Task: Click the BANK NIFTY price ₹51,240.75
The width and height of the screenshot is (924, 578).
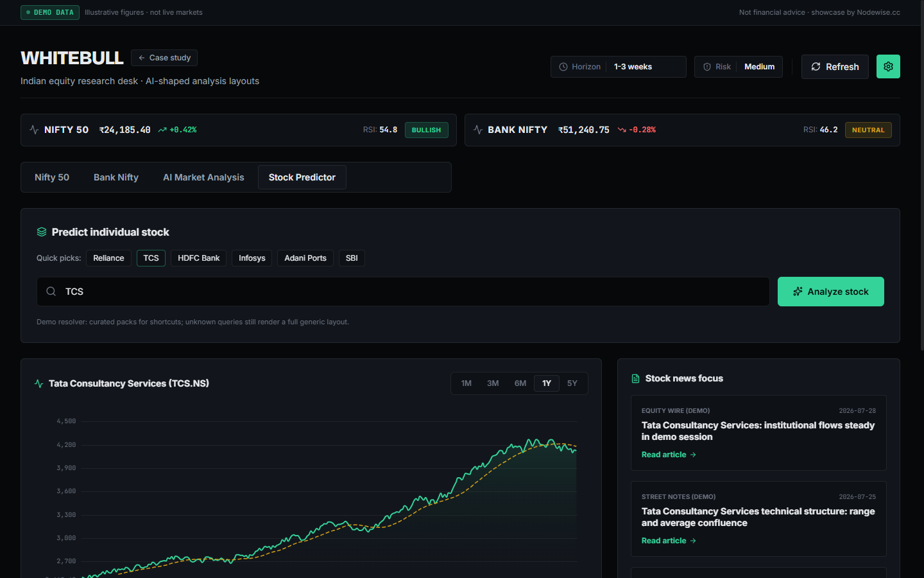Action: click(x=584, y=130)
